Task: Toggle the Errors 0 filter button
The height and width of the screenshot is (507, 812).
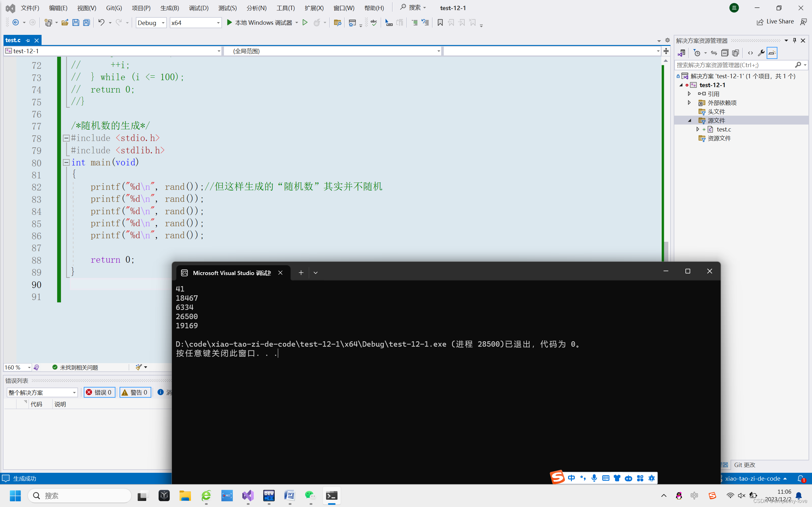Action: pos(100,392)
